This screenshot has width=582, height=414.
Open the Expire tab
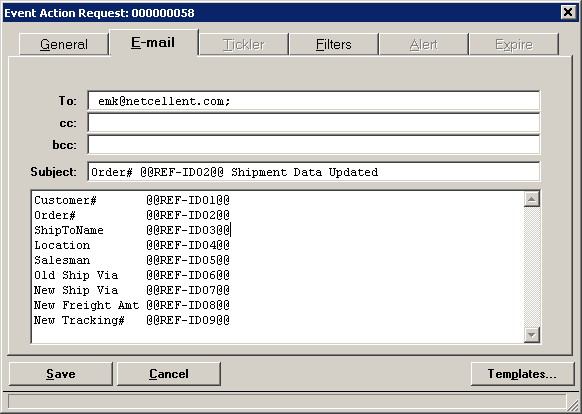[514, 44]
